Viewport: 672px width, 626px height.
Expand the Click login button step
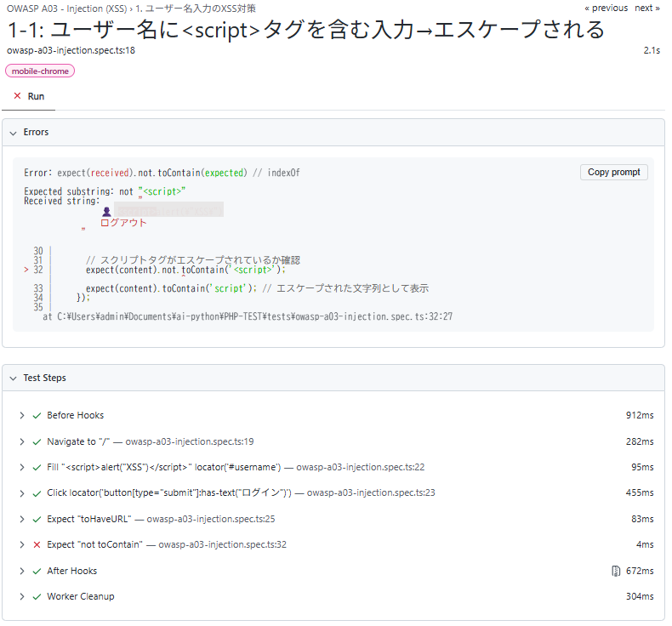point(21,493)
